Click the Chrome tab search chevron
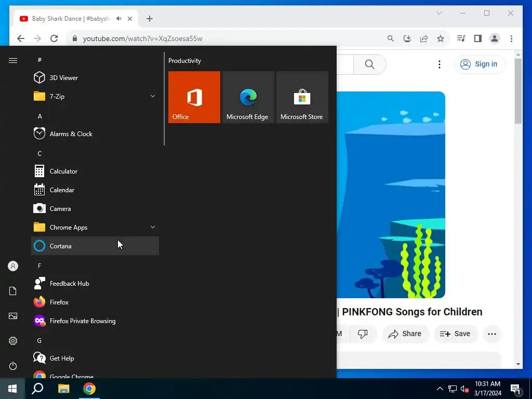This screenshot has width=532, height=399. coord(439,13)
